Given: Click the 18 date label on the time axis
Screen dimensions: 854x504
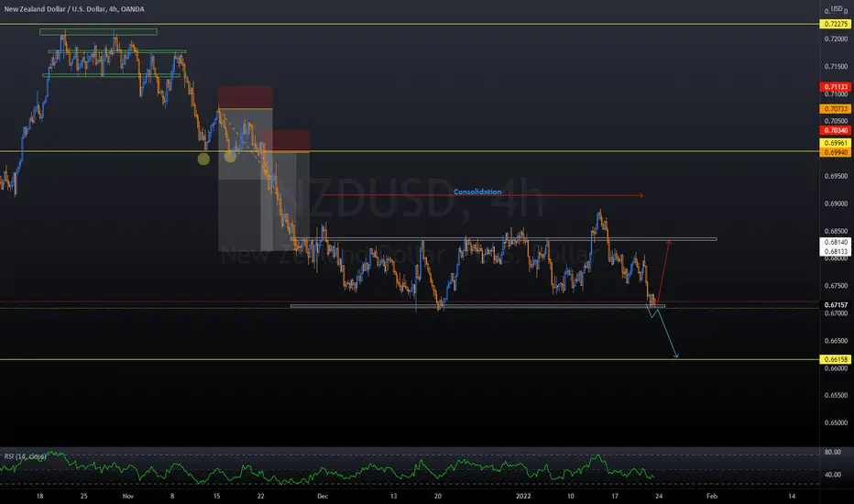Looking at the screenshot, I should (x=39, y=497).
